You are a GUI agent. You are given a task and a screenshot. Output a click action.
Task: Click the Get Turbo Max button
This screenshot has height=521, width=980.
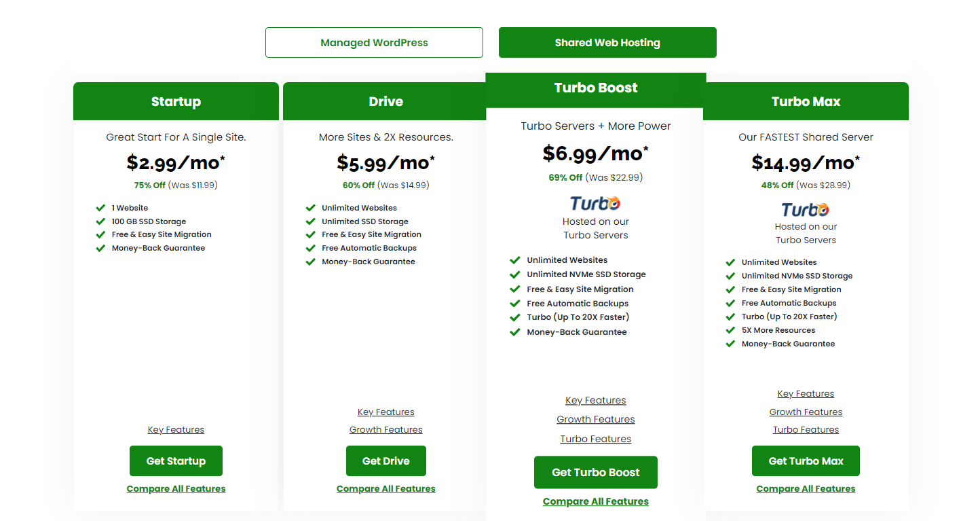pyautogui.click(x=806, y=461)
